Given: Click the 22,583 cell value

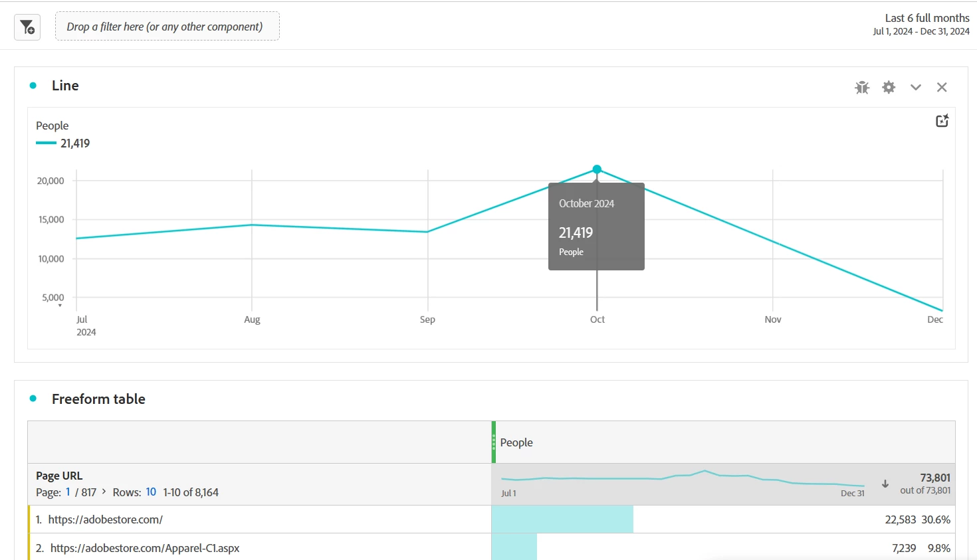Looking at the screenshot, I should (x=900, y=519).
